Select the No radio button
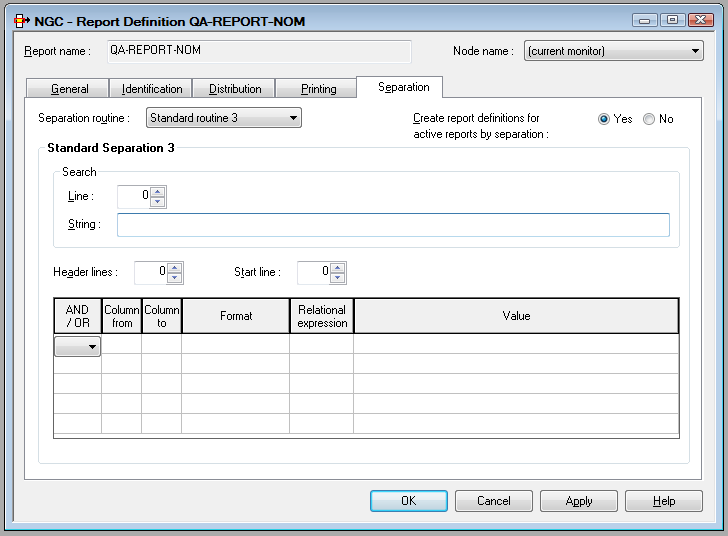 [649, 119]
